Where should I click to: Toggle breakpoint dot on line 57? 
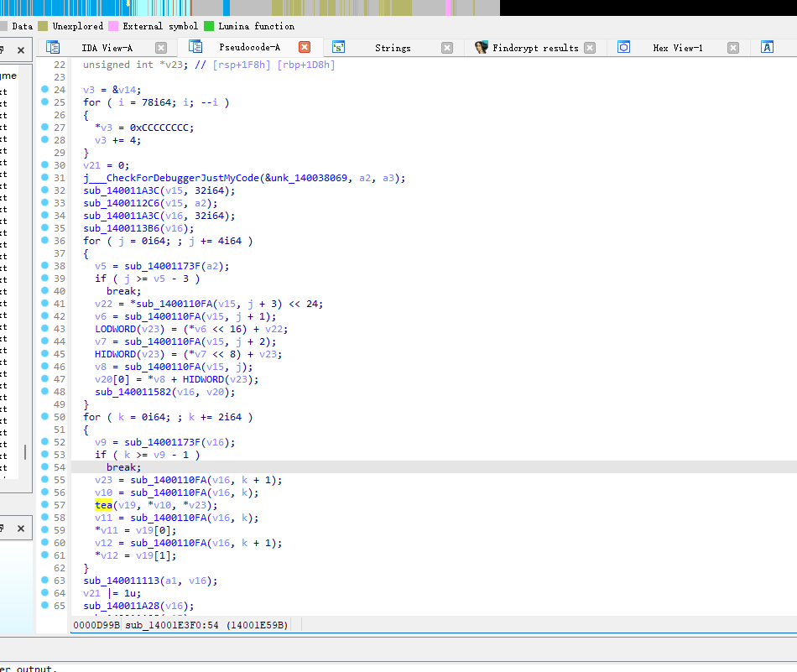click(44, 505)
